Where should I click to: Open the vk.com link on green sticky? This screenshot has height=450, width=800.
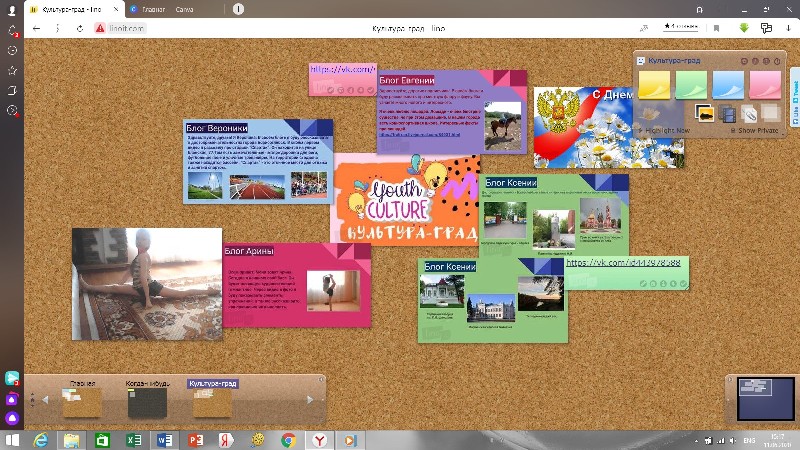(x=623, y=263)
